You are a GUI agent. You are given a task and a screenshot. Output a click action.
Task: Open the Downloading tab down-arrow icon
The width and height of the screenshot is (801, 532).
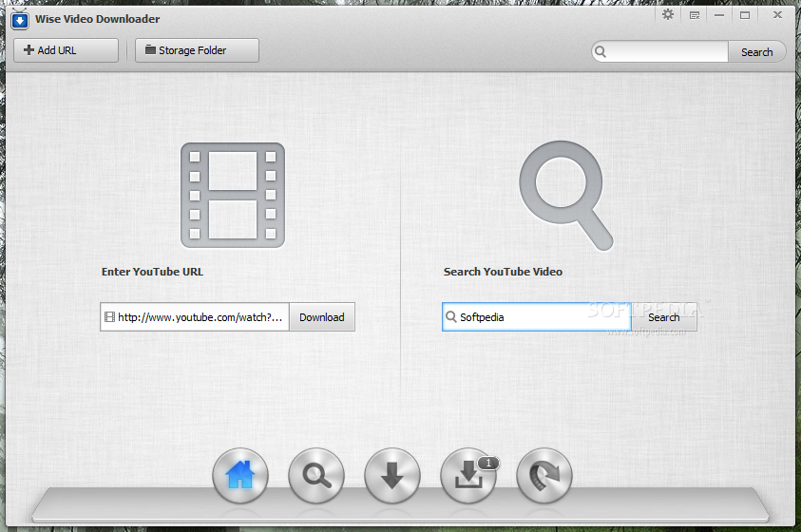392,475
